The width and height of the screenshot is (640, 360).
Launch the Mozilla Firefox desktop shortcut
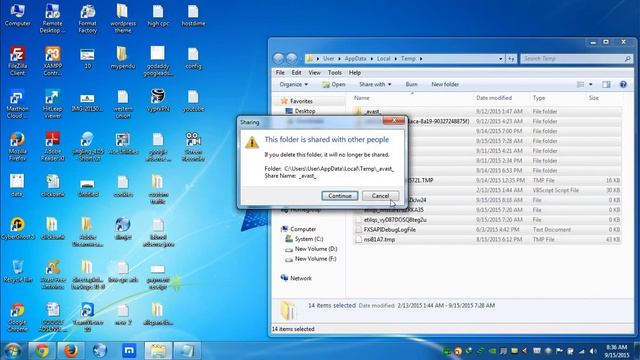click(x=17, y=147)
